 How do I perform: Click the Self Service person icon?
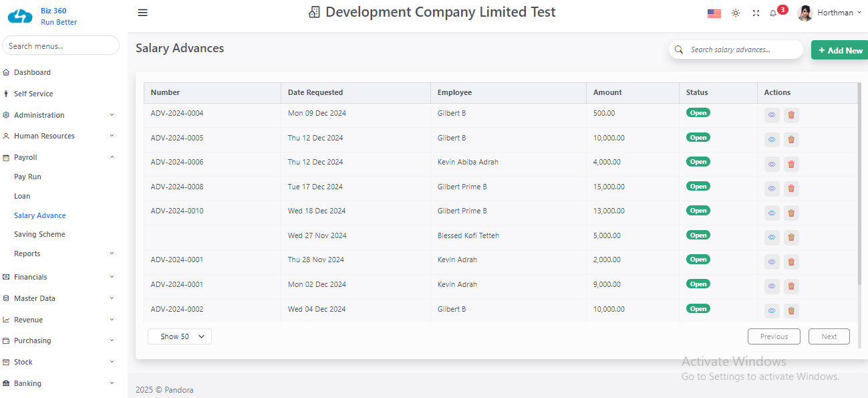6,94
